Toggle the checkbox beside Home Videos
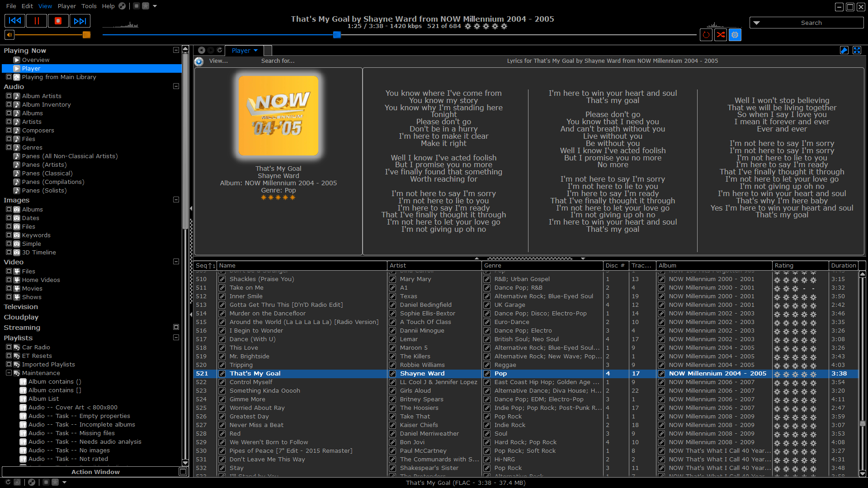The width and height of the screenshot is (868, 488). pyautogui.click(x=9, y=280)
